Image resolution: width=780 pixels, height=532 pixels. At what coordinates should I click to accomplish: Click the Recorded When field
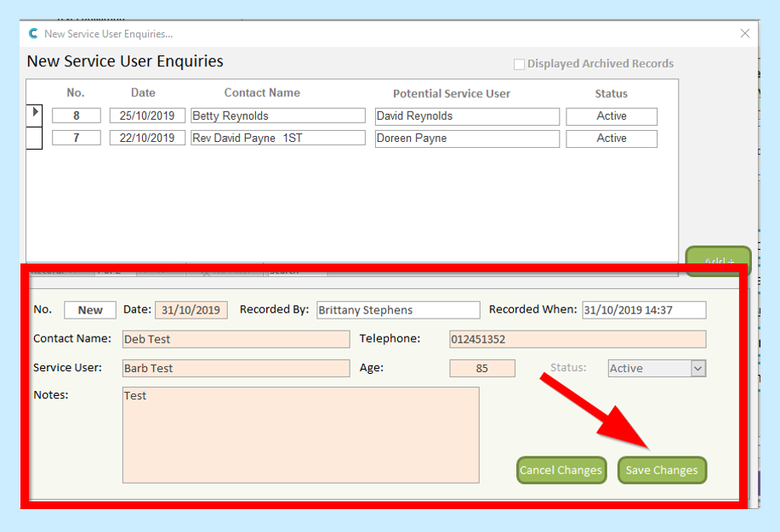pos(643,310)
